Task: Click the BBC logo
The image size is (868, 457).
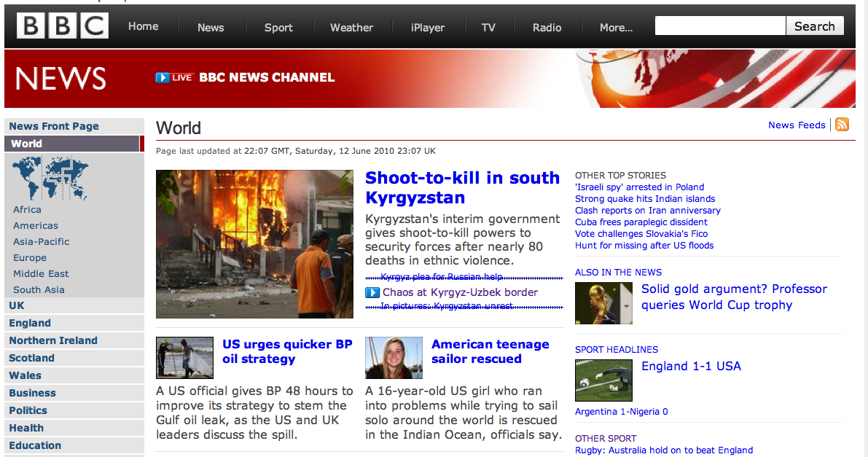Action: [63, 26]
